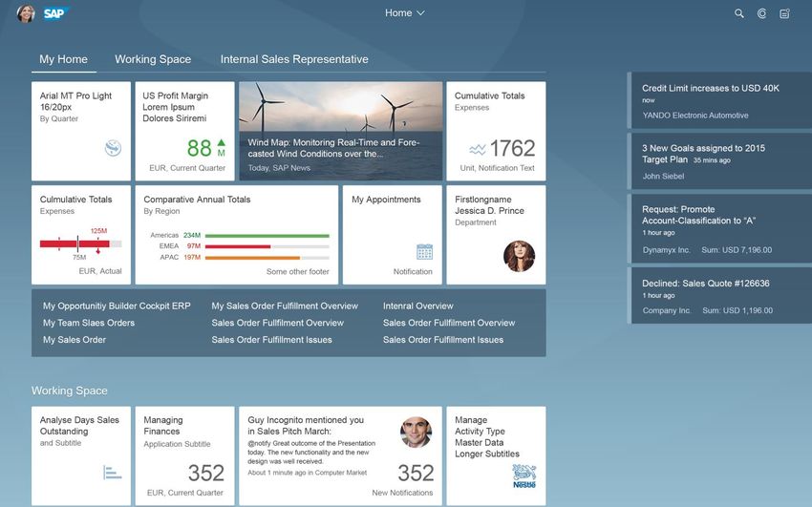The width and height of the screenshot is (812, 507).
Task: Switch to the Working Space tab
Action: 153,59
